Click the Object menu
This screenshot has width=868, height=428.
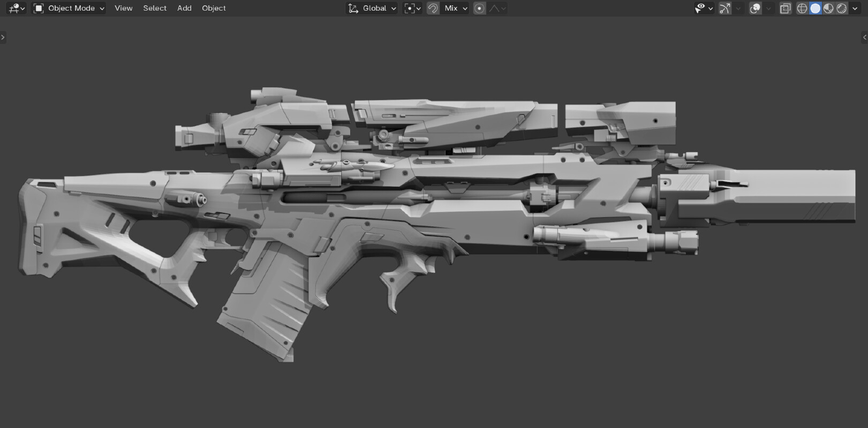(214, 8)
